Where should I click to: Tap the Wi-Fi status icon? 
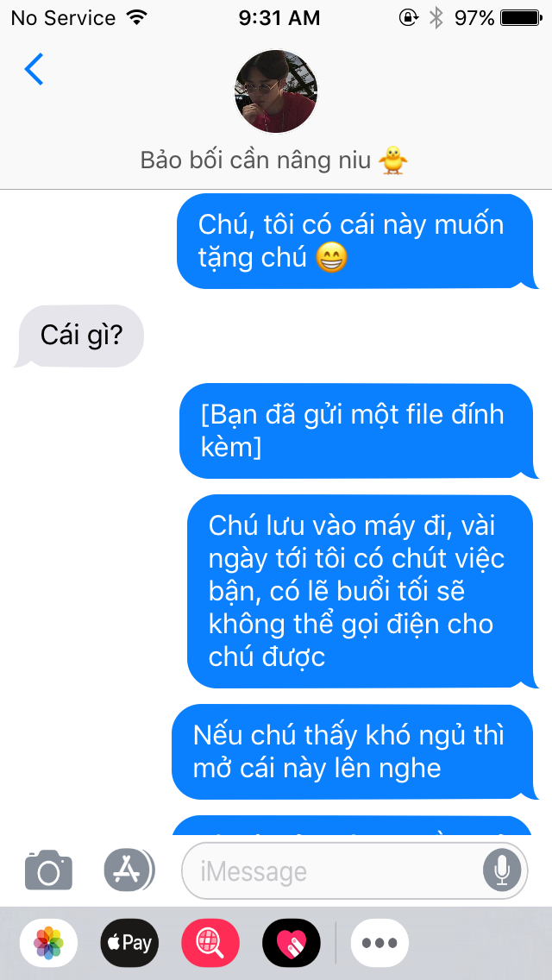[x=135, y=17]
